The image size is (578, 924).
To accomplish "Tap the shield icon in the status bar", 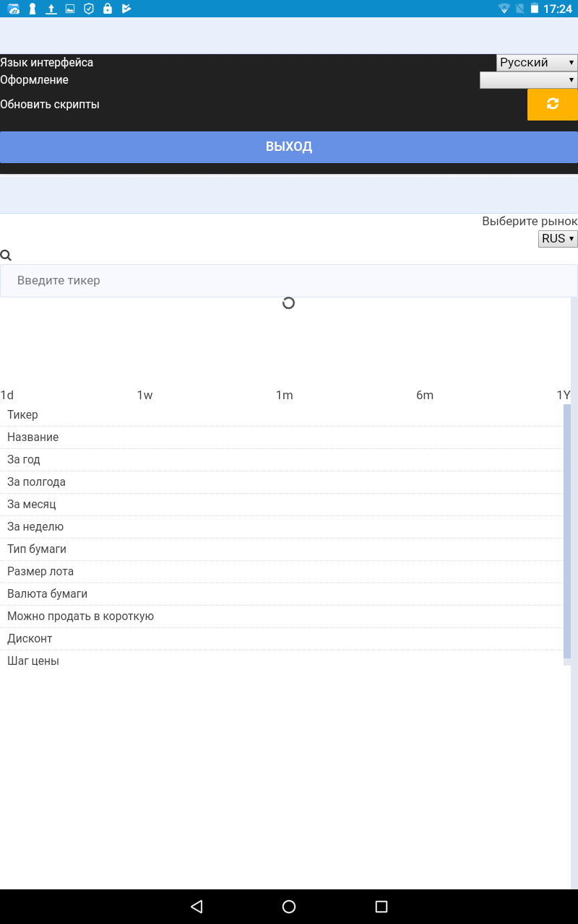I will click(89, 9).
